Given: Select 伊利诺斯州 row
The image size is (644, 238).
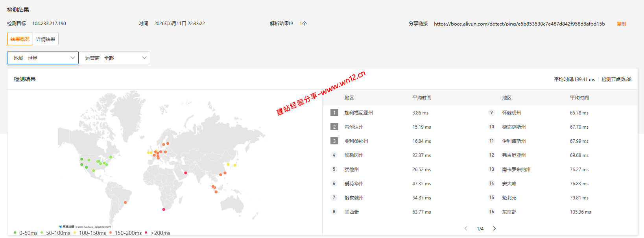Looking at the screenshot, I should pos(559,141).
